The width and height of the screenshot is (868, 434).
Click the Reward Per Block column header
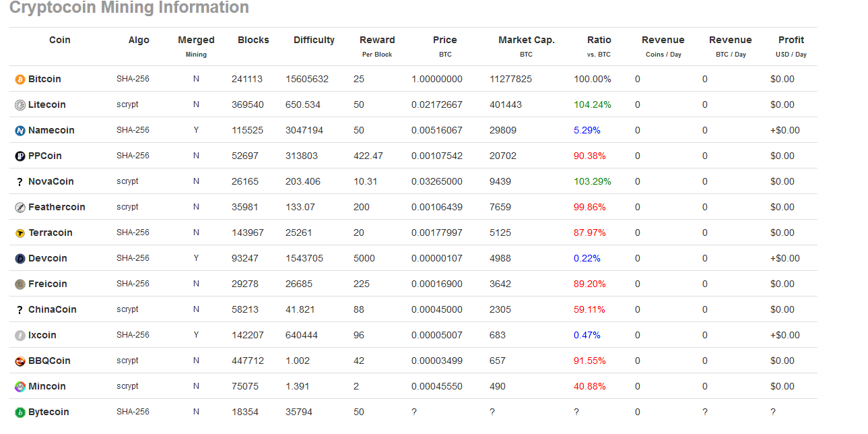[x=377, y=46]
